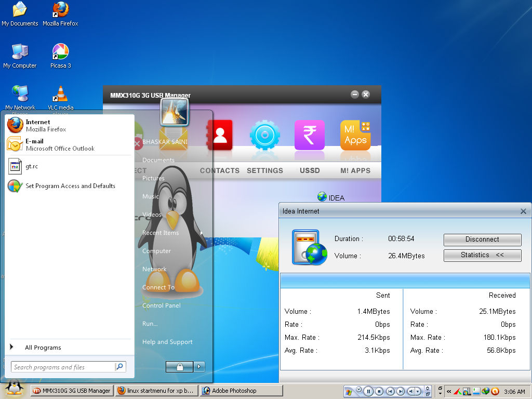The height and width of the screenshot is (399, 532).
Task: Open the VLC media player desktop icon
Action: tap(60, 94)
